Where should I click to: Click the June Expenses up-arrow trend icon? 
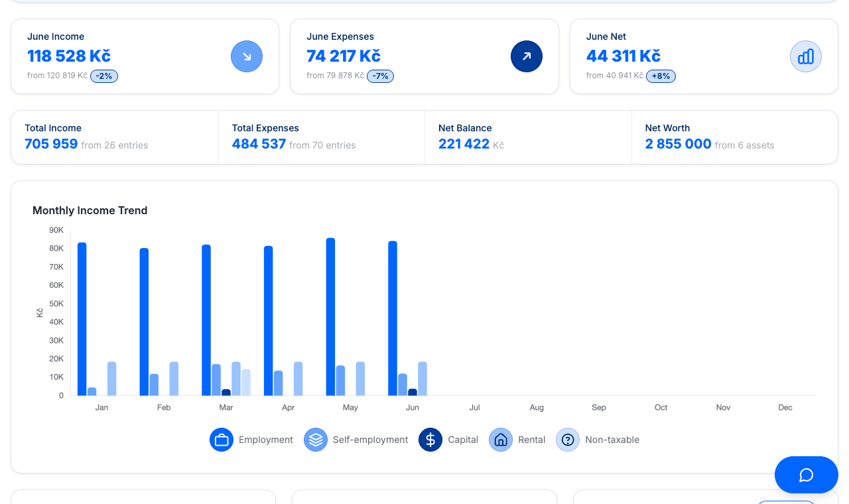[527, 56]
